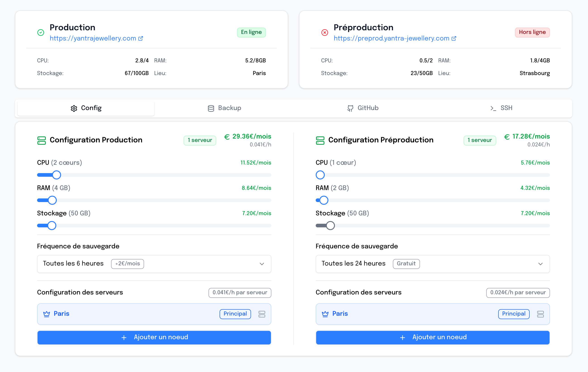Switch to the Backup tab

click(224, 108)
